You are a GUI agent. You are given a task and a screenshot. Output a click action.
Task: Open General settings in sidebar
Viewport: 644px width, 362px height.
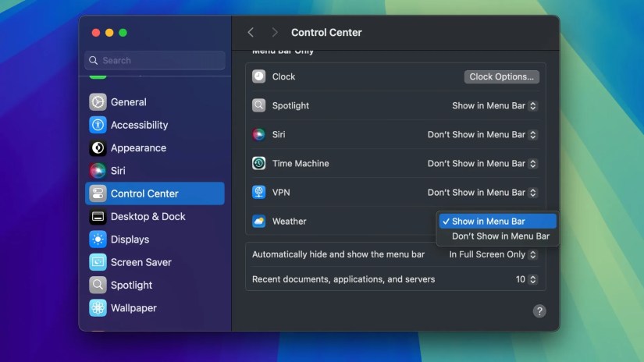click(155, 101)
